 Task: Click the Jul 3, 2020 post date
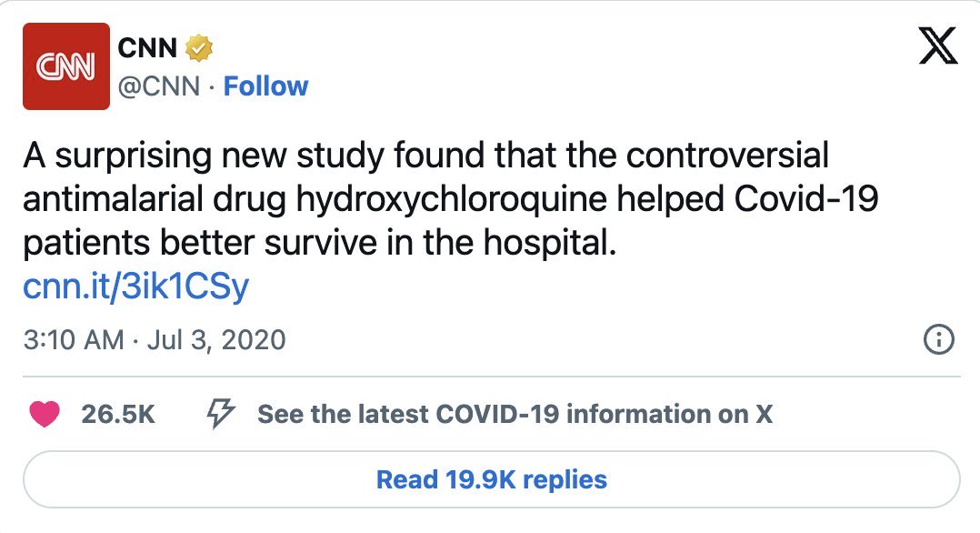coord(216,340)
